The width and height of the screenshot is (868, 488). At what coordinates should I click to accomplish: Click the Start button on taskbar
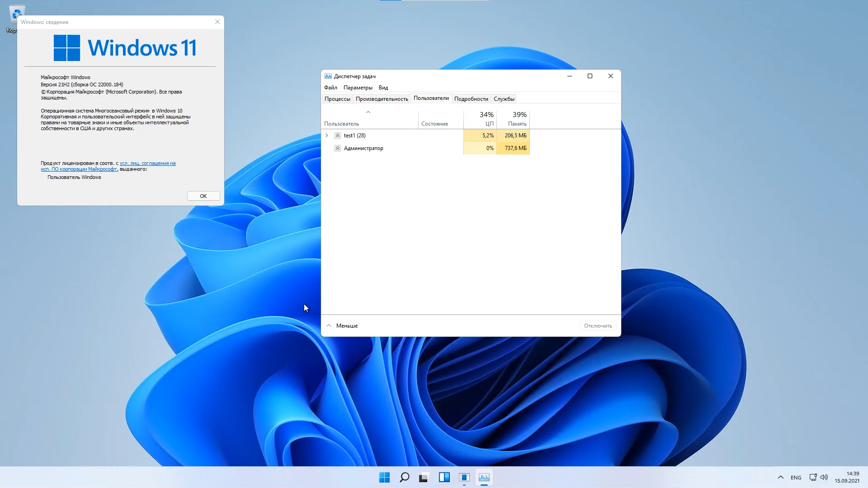pyautogui.click(x=384, y=477)
